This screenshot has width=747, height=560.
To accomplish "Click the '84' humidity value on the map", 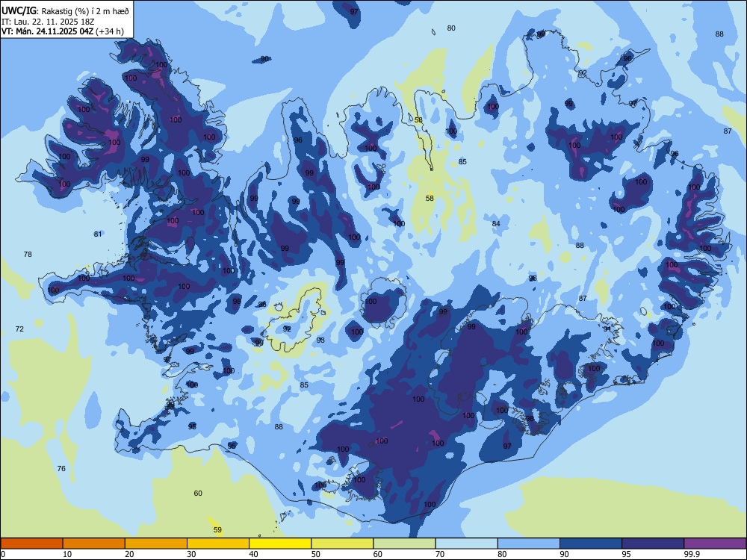I will [496, 223].
